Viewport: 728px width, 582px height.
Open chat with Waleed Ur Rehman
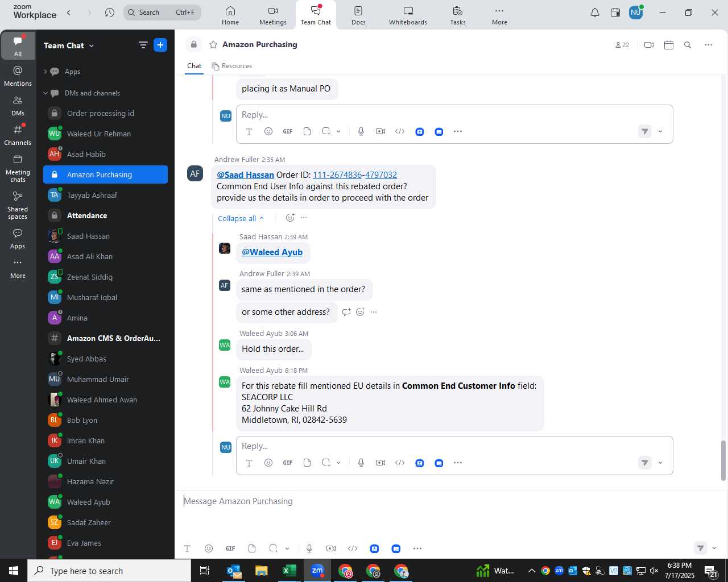[105, 134]
